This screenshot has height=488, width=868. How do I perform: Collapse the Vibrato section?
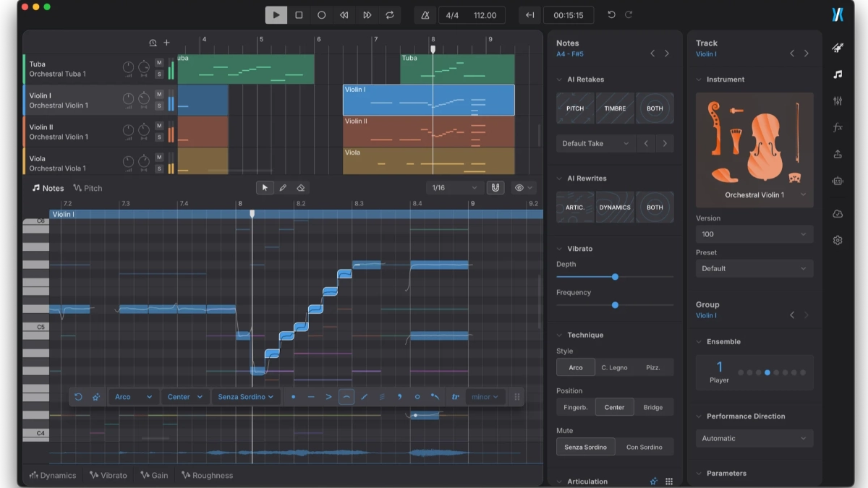coord(559,249)
